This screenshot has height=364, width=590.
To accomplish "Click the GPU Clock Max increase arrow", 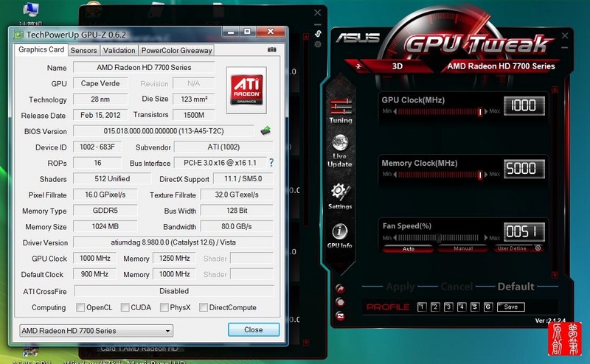I will pyautogui.click(x=486, y=111).
